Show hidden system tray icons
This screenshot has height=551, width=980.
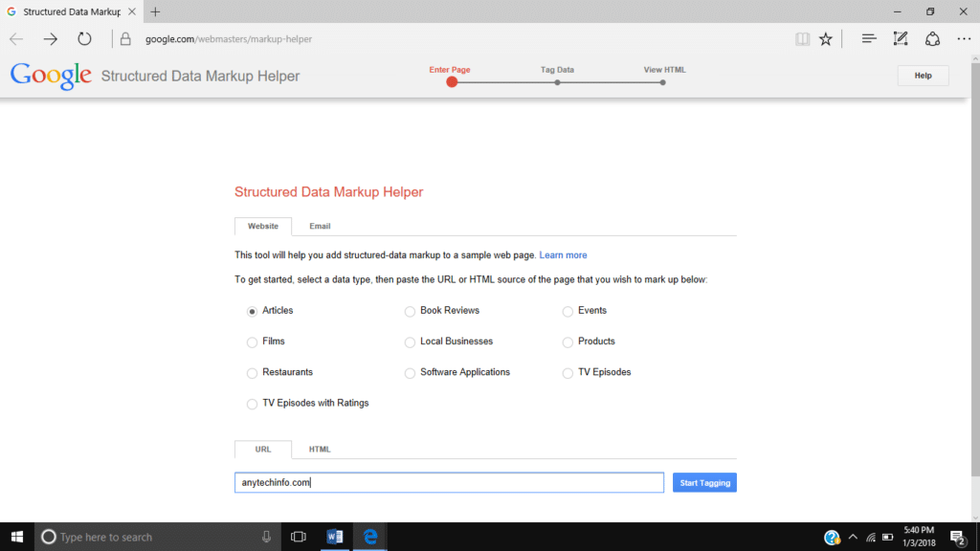(853, 538)
